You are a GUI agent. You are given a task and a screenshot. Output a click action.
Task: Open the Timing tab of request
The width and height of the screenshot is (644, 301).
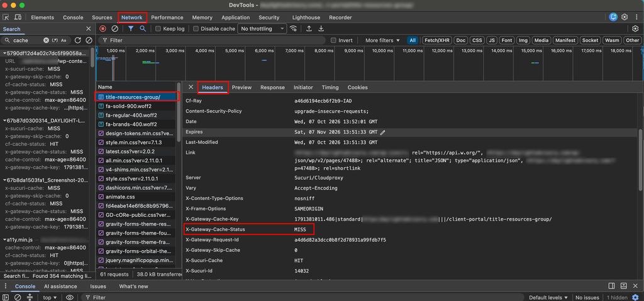[x=330, y=87]
